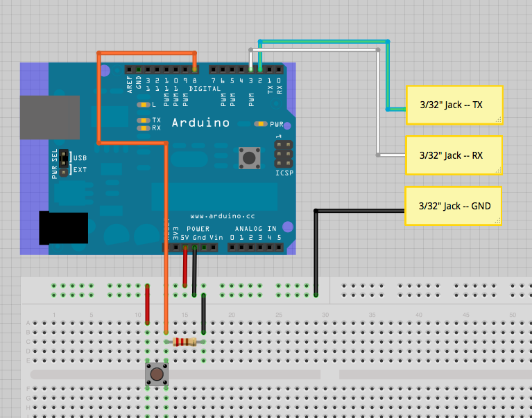This screenshot has height=418, width=532.
Task: Click the 'ANALOG IN' label
Action: 256,229
